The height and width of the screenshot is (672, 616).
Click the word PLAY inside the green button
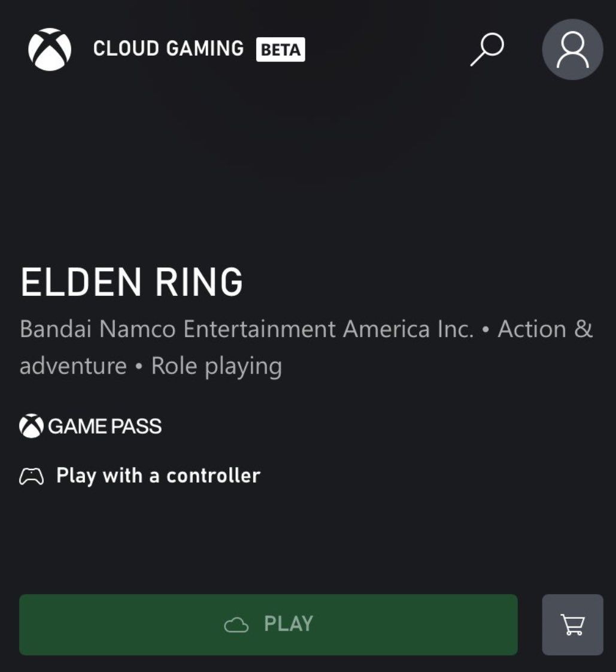(289, 624)
